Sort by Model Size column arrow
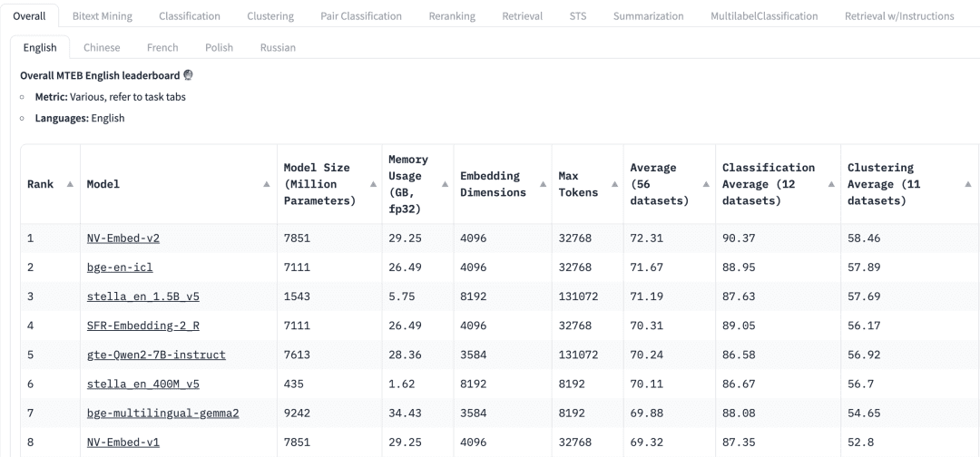The width and height of the screenshot is (980, 457). pyautogui.click(x=373, y=184)
